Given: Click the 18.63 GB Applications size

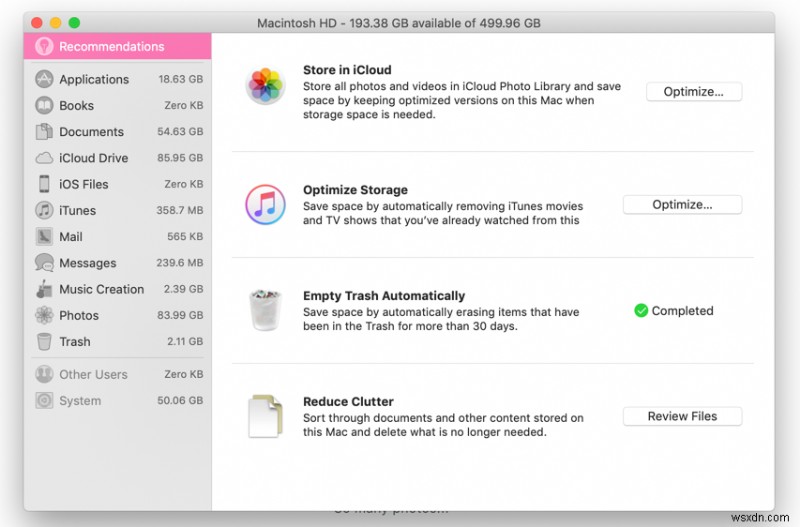Looking at the screenshot, I should (181, 79).
